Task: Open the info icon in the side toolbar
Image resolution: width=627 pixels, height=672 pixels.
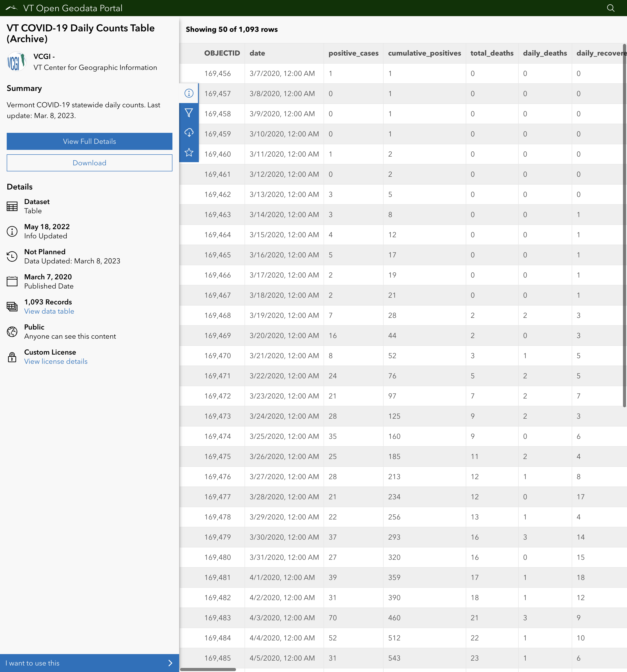Action: point(189,93)
